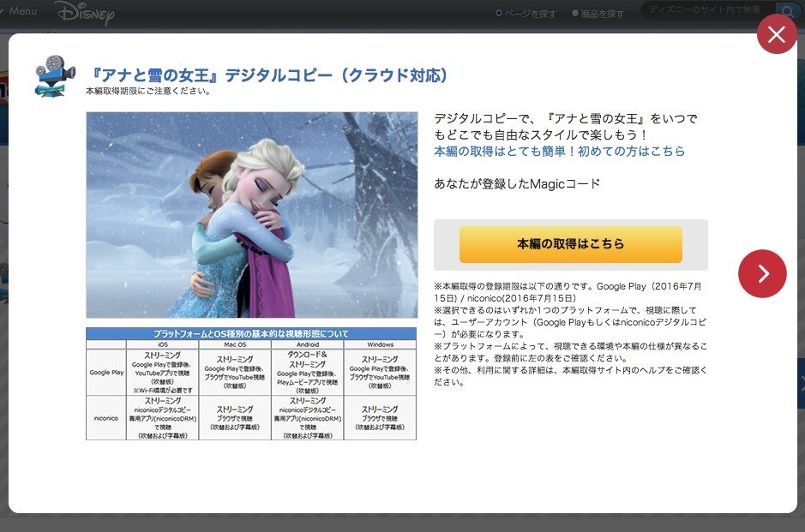Image resolution: width=805 pixels, height=532 pixels.
Task: Go to next slide with red arrow button
Action: (x=762, y=273)
